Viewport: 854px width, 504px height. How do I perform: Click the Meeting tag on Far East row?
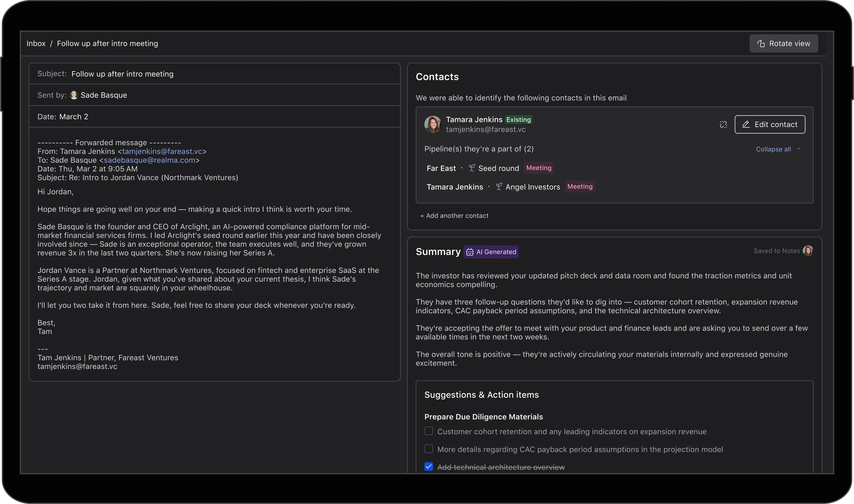tap(539, 168)
